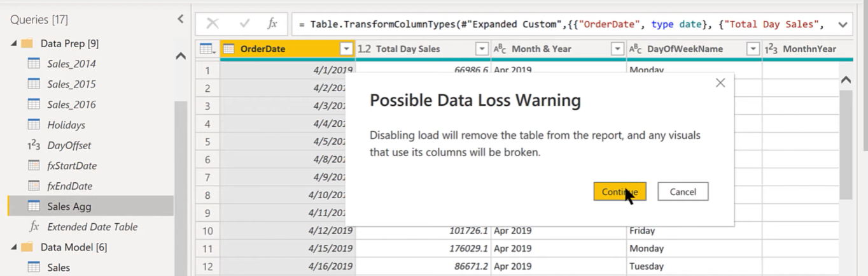Viewport: 868px width, 276px height.
Task: Click the Month & Year text type icon
Action: [x=500, y=49]
